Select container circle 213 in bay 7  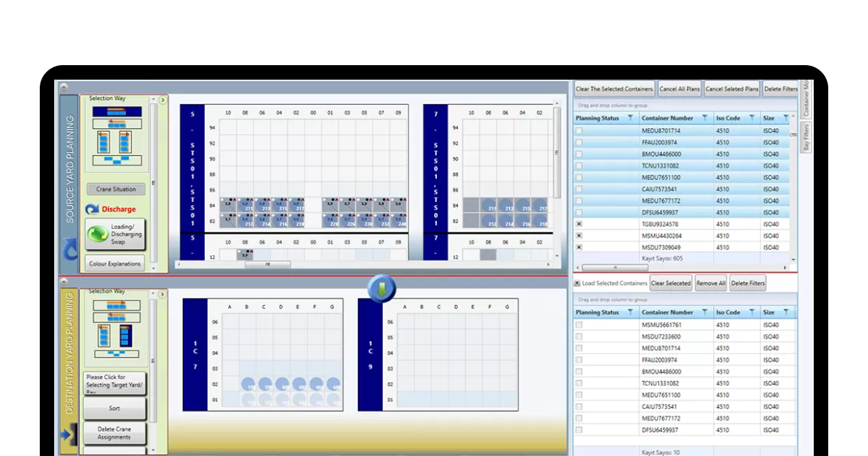point(506,206)
